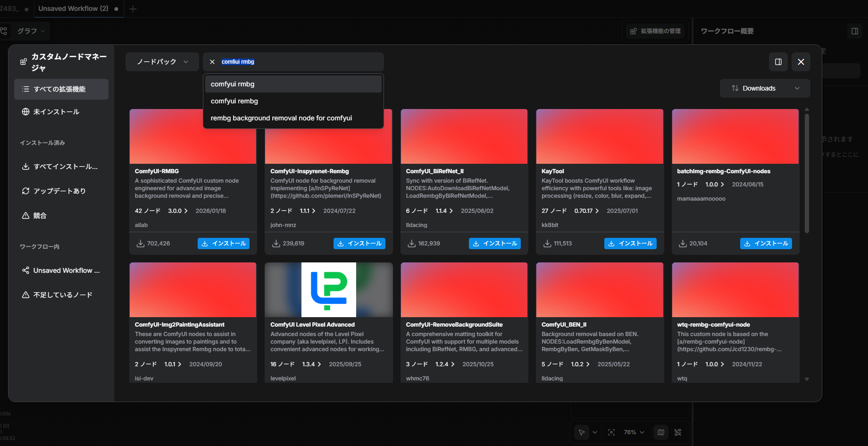Screen dimensions: 868x446
Task: Open the 76% zoom dropdown
Action: click(x=634, y=432)
